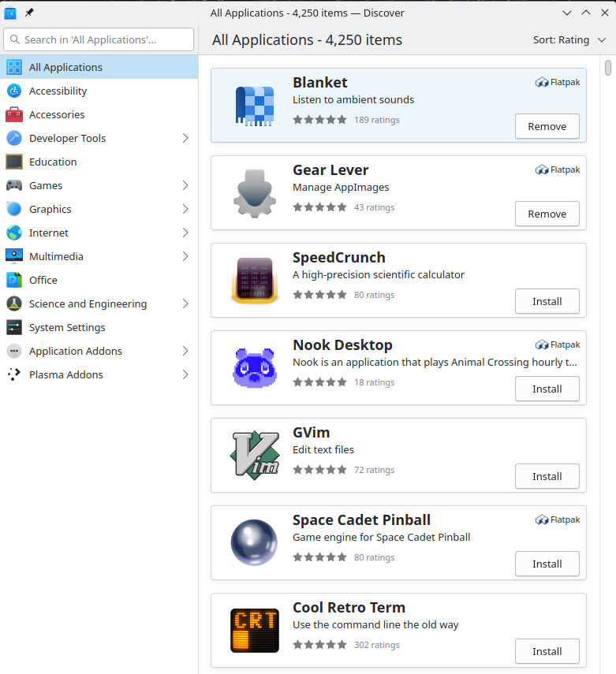Click the Plasma Addons icon

click(14, 374)
